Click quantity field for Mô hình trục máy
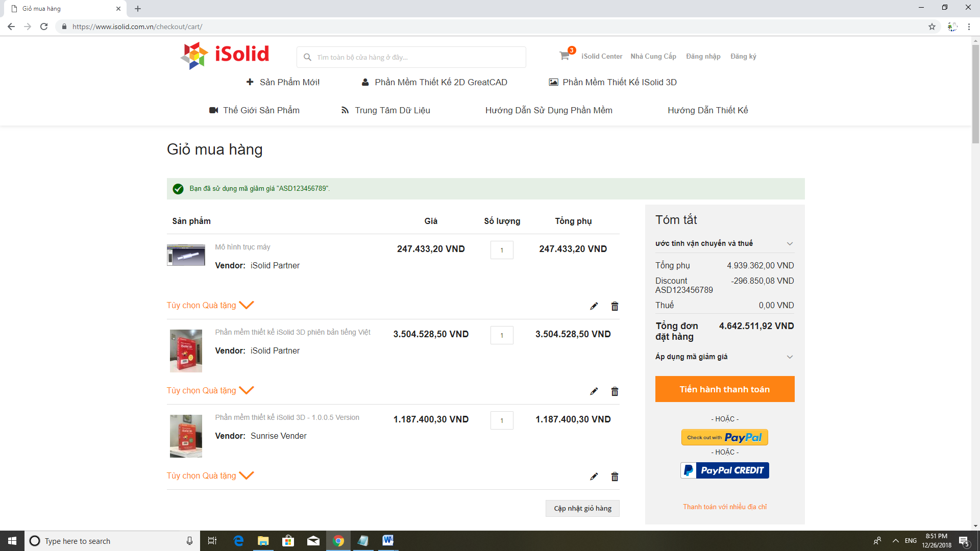This screenshot has width=980, height=551. point(502,250)
